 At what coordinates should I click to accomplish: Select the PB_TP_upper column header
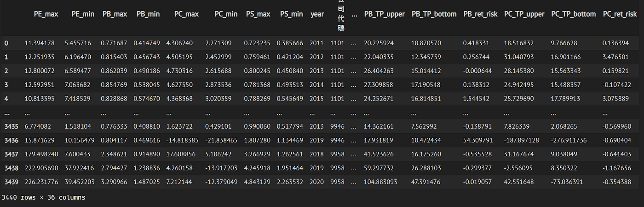[384, 14]
